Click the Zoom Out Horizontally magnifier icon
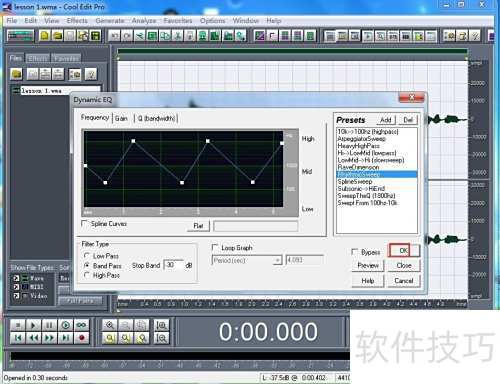This screenshot has width=500, height=384. point(126,325)
